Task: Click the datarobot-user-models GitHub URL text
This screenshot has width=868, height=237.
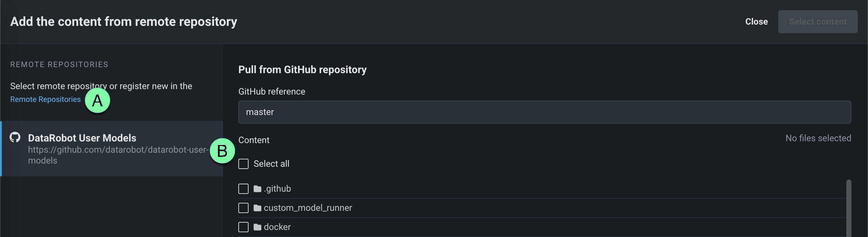Action: 118,150
